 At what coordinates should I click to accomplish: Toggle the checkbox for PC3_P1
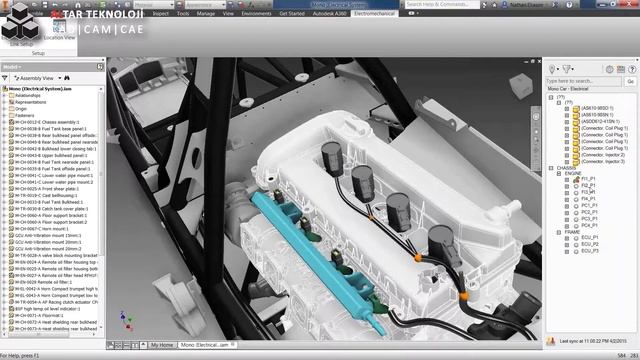pos(567,219)
